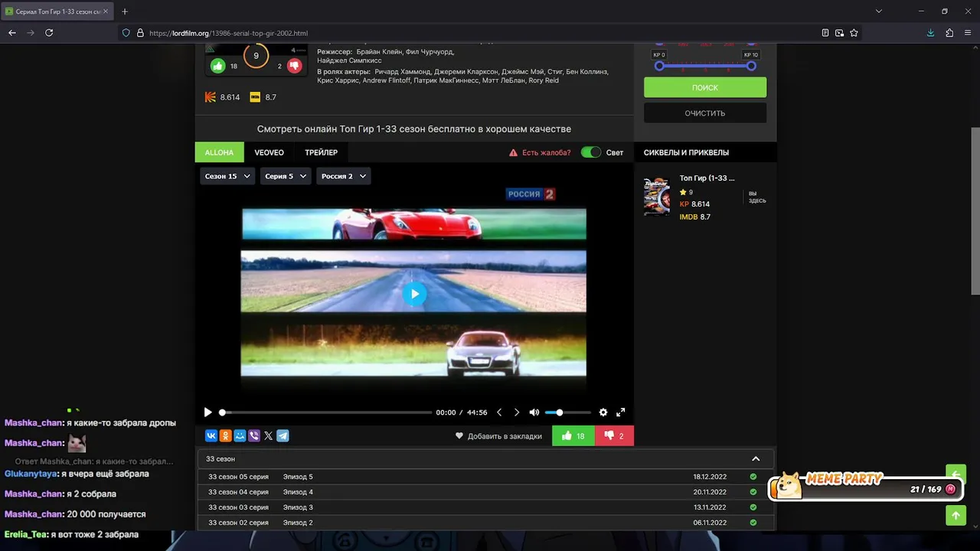Image resolution: width=980 pixels, height=551 pixels.
Task: Go to the previous episode arrow in the player
Action: point(499,412)
